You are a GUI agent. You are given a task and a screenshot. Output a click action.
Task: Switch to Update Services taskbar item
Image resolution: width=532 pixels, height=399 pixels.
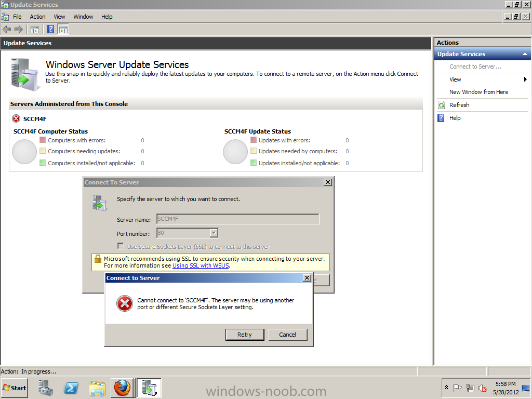pyautogui.click(x=149, y=388)
